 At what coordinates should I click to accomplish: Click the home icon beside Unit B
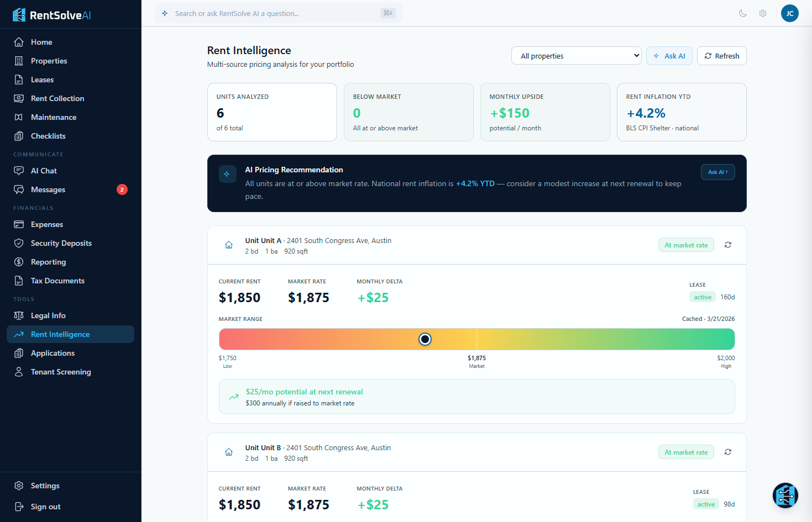click(229, 452)
